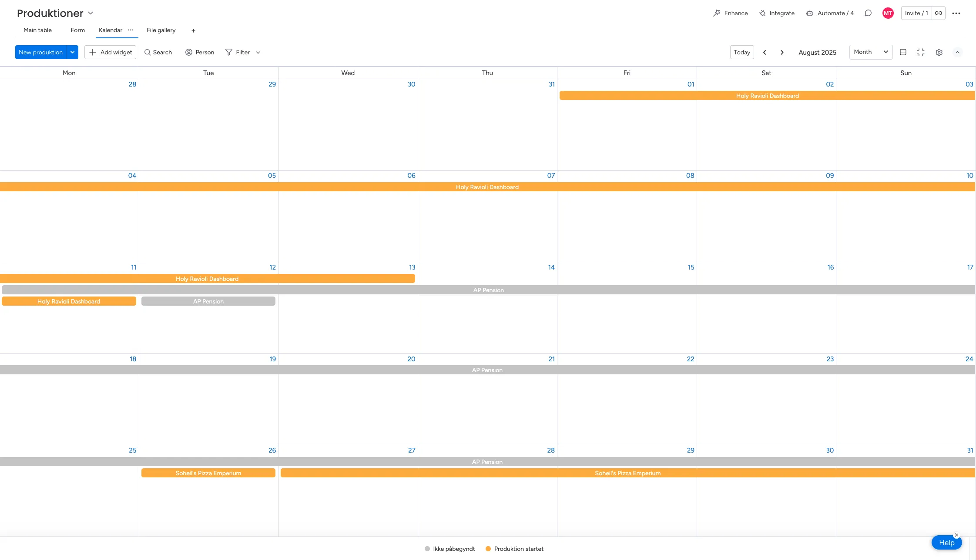
Task: Click the fullscreen collapse arrows icon
Action: [921, 52]
